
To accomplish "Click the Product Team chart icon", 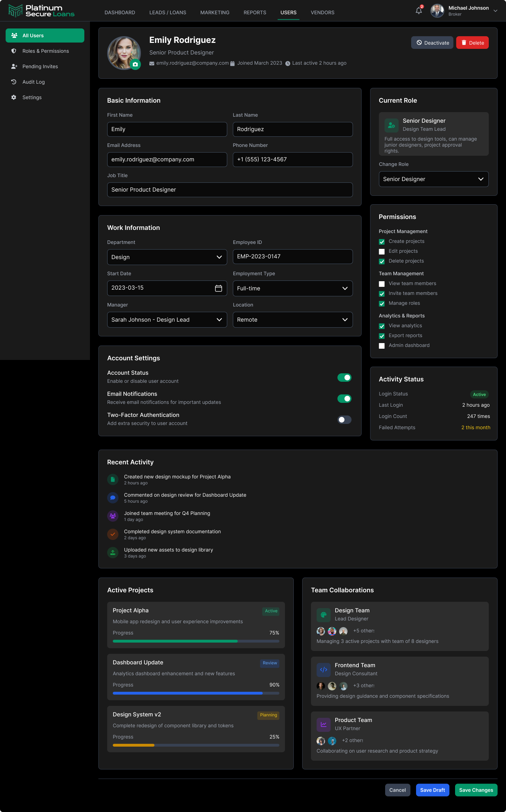I will coord(324,724).
